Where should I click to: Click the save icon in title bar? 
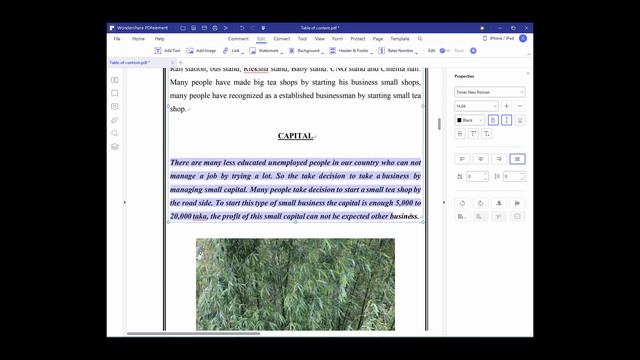pos(193,28)
